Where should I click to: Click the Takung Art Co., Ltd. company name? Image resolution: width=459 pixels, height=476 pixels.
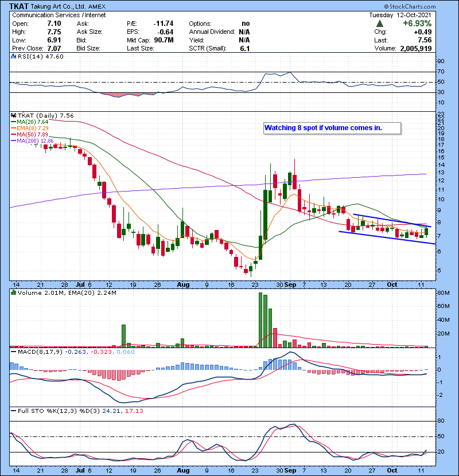click(58, 6)
